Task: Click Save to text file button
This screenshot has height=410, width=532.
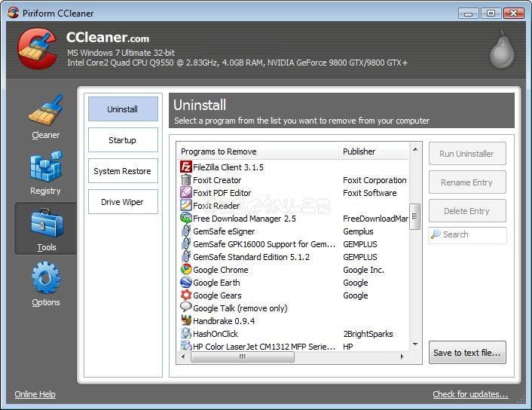Action: tap(467, 352)
